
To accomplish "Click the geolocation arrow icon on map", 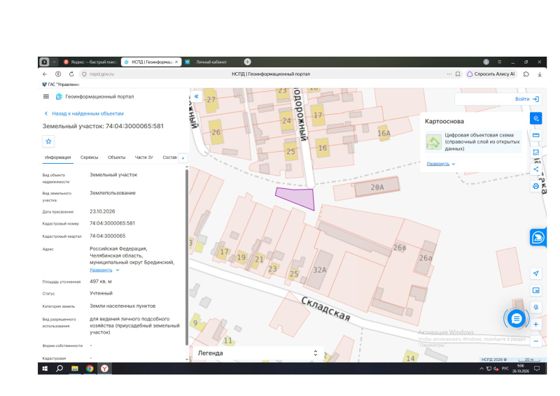I will click(536, 274).
